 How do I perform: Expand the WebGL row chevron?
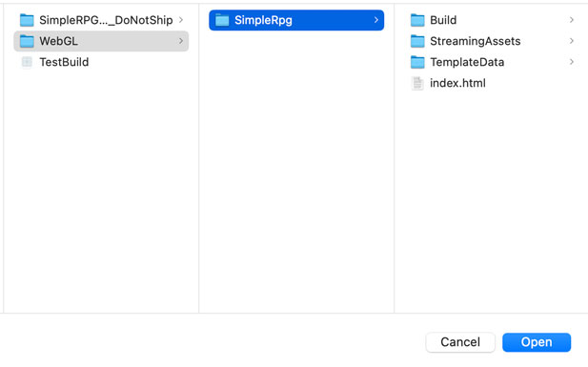coord(181,41)
